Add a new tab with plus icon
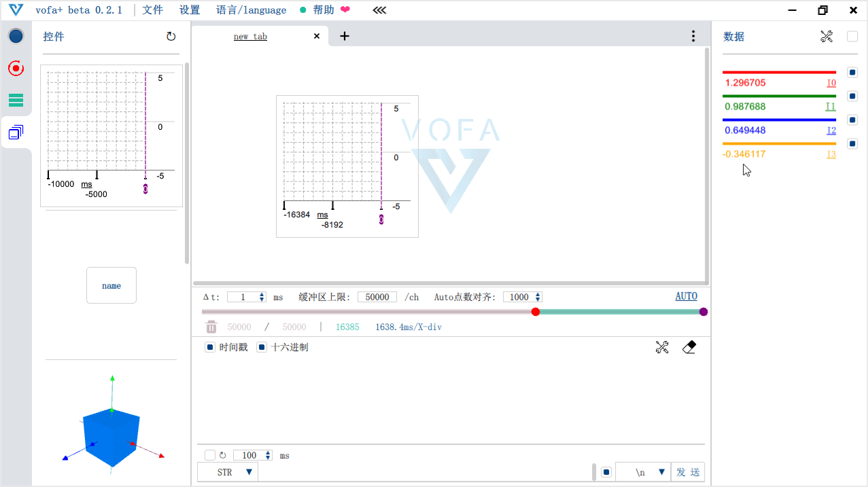The width and height of the screenshot is (868, 487). click(345, 36)
